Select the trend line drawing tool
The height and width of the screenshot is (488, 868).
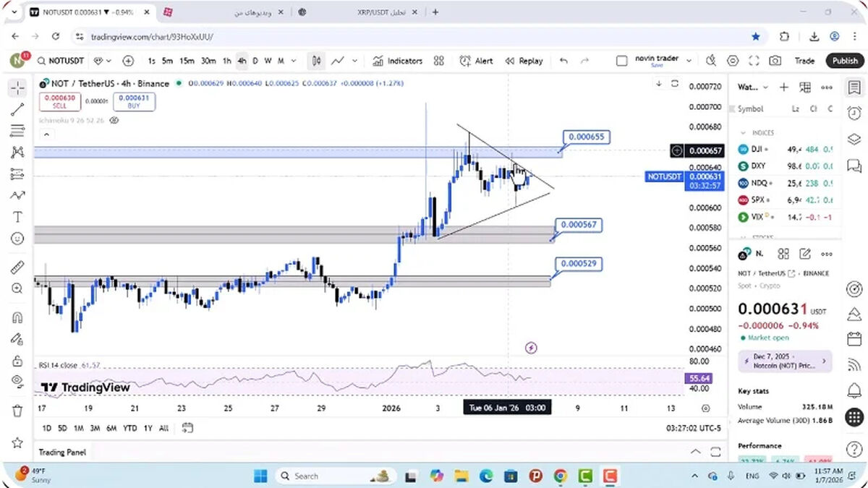(17, 110)
